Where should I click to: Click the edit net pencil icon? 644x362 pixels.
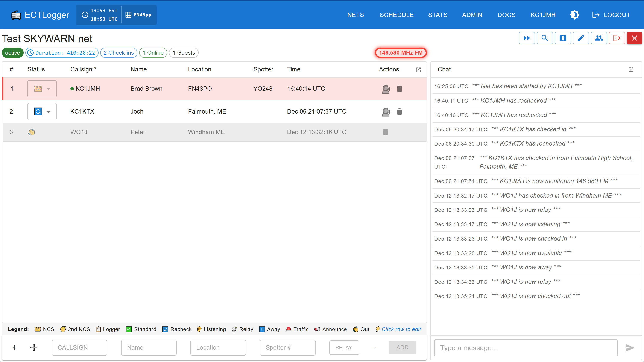pyautogui.click(x=581, y=38)
